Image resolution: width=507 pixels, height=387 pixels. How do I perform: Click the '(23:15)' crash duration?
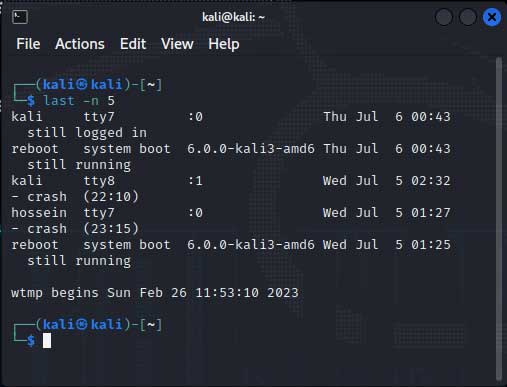(111, 229)
